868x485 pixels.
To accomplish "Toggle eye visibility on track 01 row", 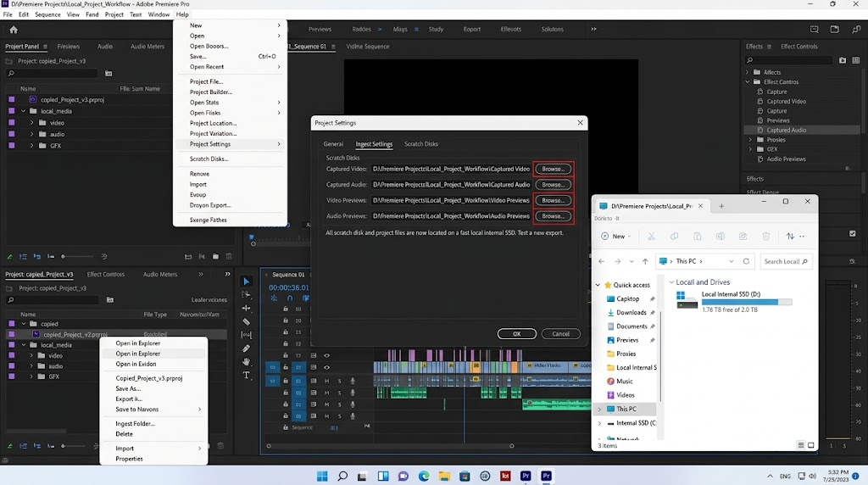I will pyautogui.click(x=326, y=367).
